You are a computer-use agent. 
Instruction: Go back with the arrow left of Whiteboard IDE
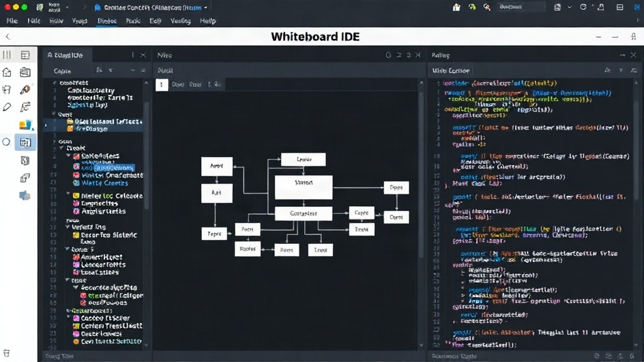pyautogui.click(x=8, y=36)
